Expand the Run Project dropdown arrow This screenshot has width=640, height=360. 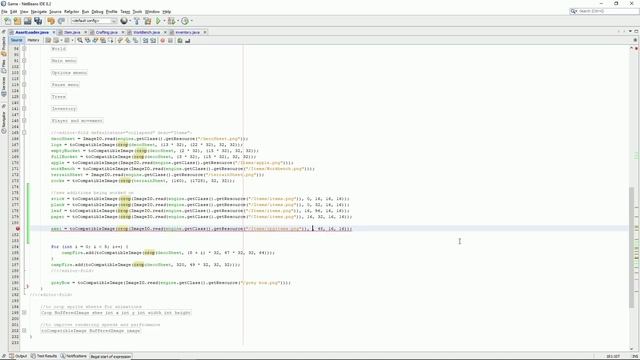164,21
